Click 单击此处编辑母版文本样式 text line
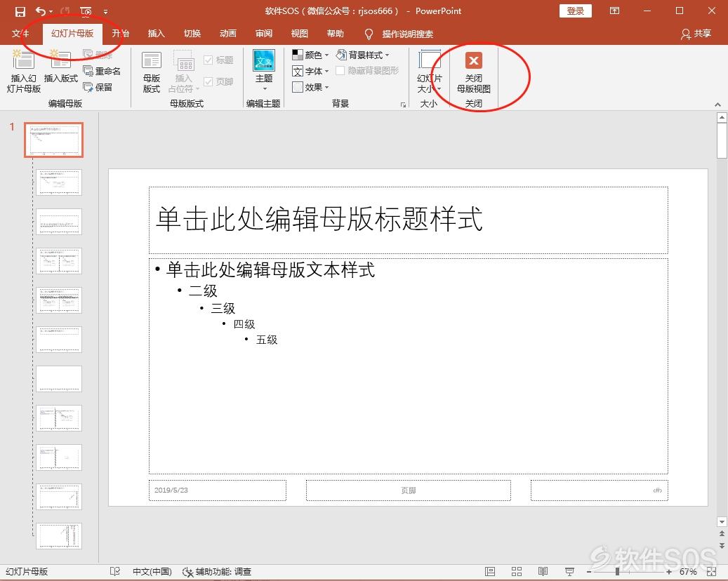The image size is (728, 581). point(271,269)
